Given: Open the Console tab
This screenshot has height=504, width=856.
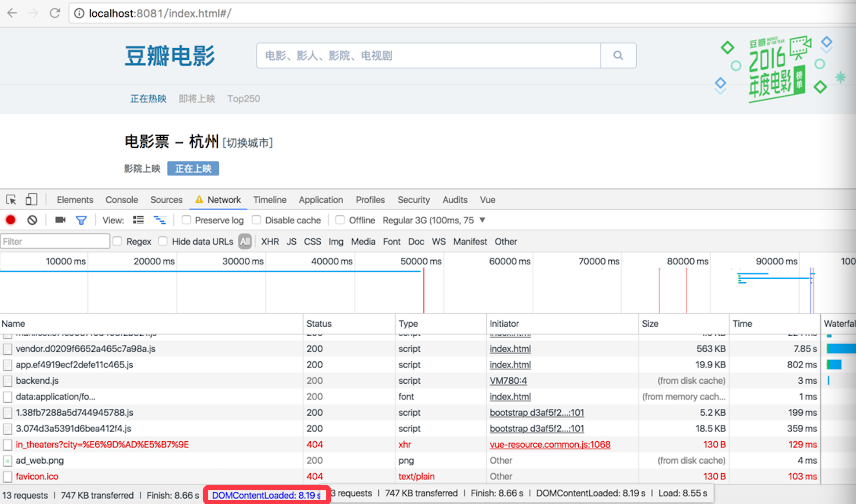Looking at the screenshot, I should pos(122,200).
